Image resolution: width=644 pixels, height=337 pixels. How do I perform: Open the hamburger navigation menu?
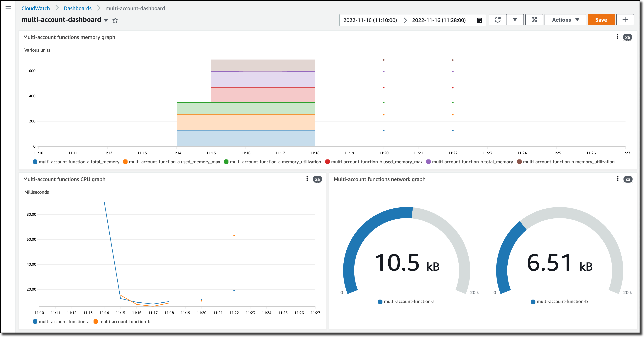pyautogui.click(x=8, y=8)
